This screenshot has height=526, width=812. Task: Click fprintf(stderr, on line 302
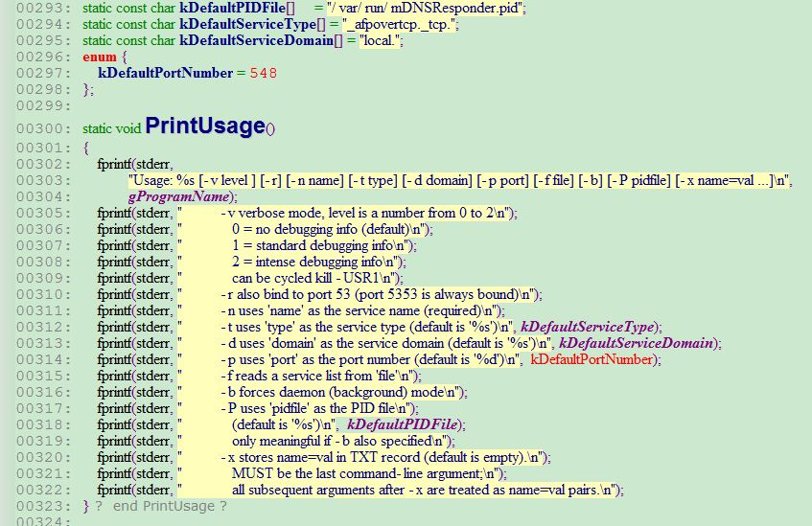[134, 164]
